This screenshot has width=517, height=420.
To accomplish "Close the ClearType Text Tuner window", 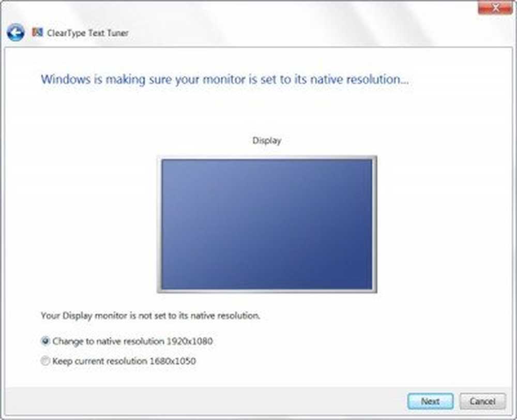I will pyautogui.click(x=495, y=8).
